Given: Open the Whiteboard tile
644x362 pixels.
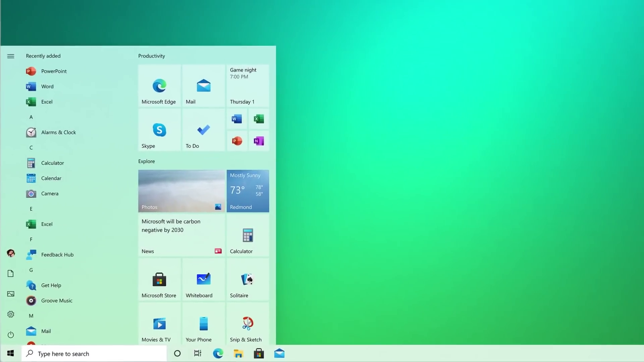Looking at the screenshot, I should coord(203,280).
